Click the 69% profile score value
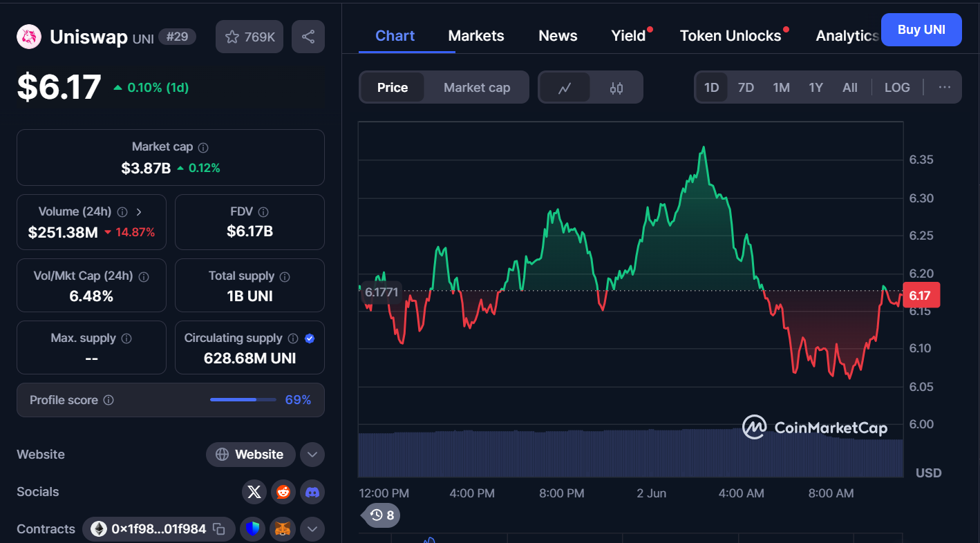The height and width of the screenshot is (543, 980). click(x=298, y=400)
